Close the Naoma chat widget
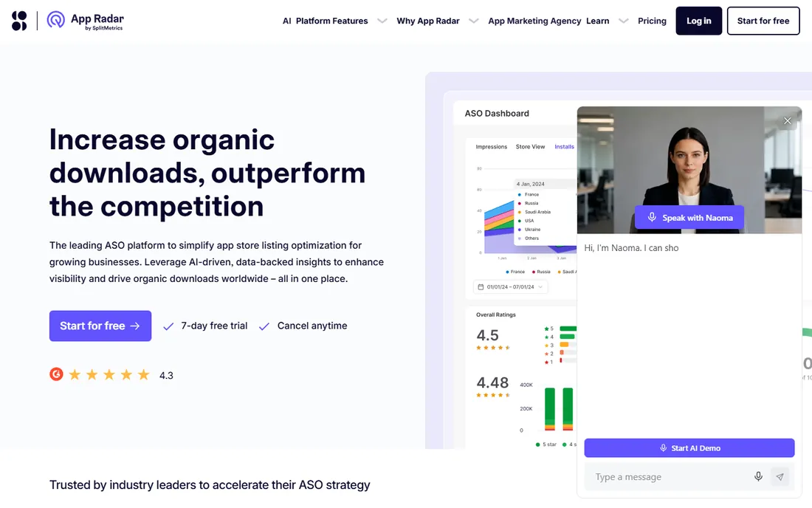The image size is (812, 508). 787,120
